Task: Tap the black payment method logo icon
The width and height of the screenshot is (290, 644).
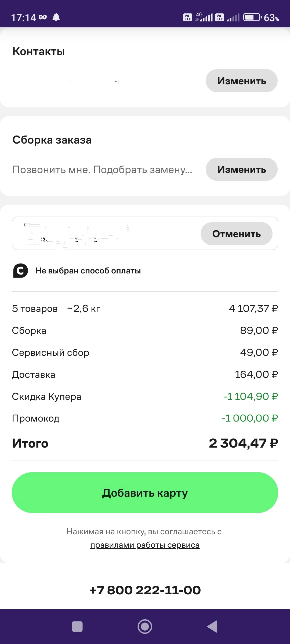Action: click(x=20, y=271)
